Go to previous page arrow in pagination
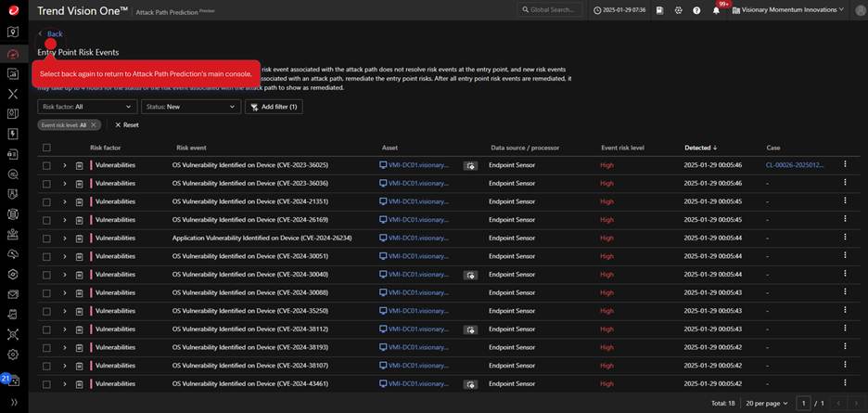 (x=839, y=403)
